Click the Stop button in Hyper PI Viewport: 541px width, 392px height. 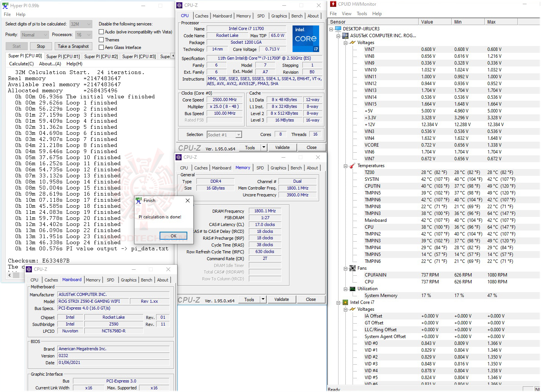tap(41, 46)
